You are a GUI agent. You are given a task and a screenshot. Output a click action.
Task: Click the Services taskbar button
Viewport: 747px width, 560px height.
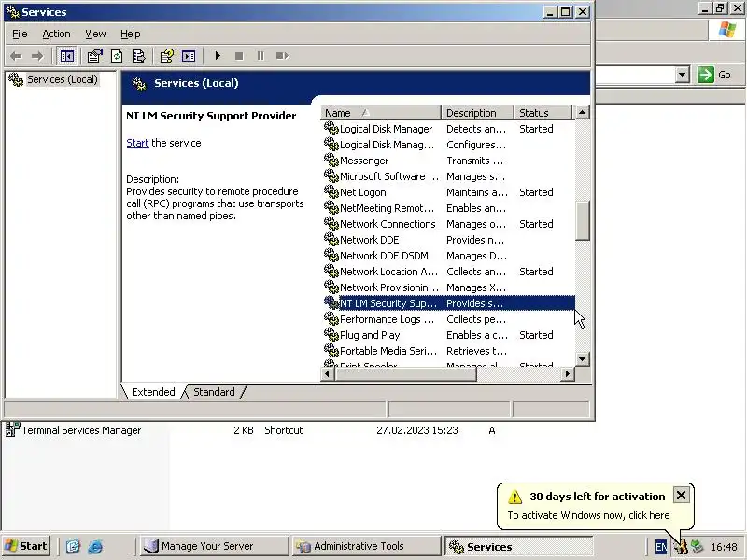click(x=518, y=546)
